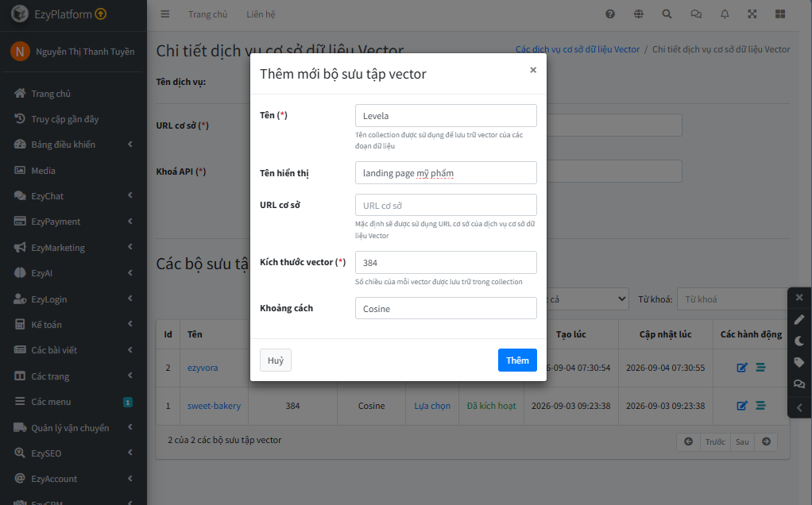
Task: Open the Khoảng cách Cosine dropdown
Action: click(x=446, y=308)
